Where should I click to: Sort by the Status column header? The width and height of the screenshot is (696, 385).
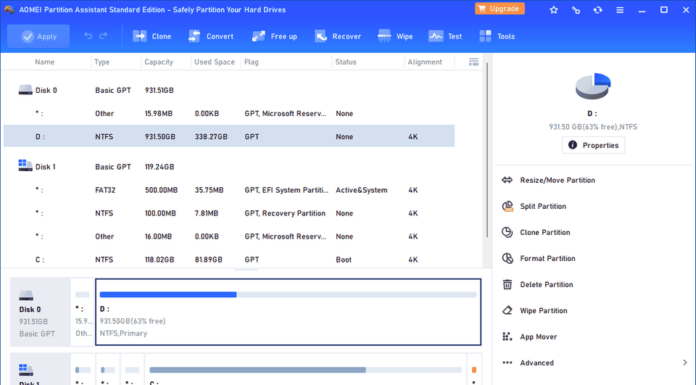(346, 62)
